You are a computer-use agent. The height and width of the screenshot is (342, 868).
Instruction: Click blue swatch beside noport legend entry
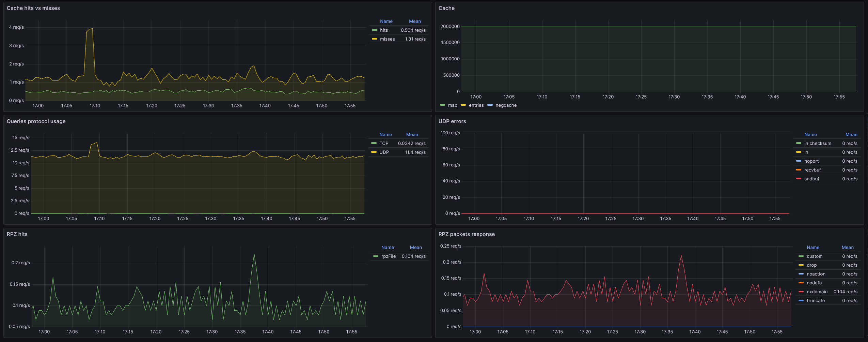[x=799, y=161]
